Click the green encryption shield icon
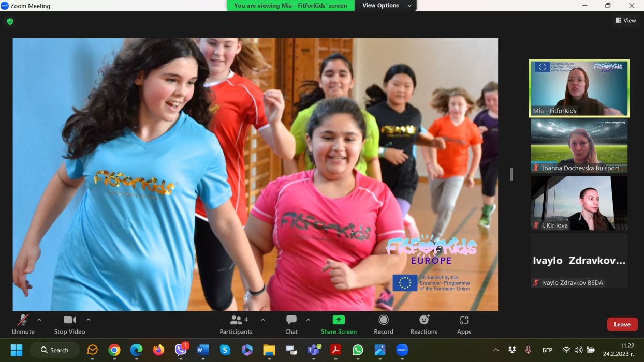Screen dimensions: 644x362 pos(10,22)
